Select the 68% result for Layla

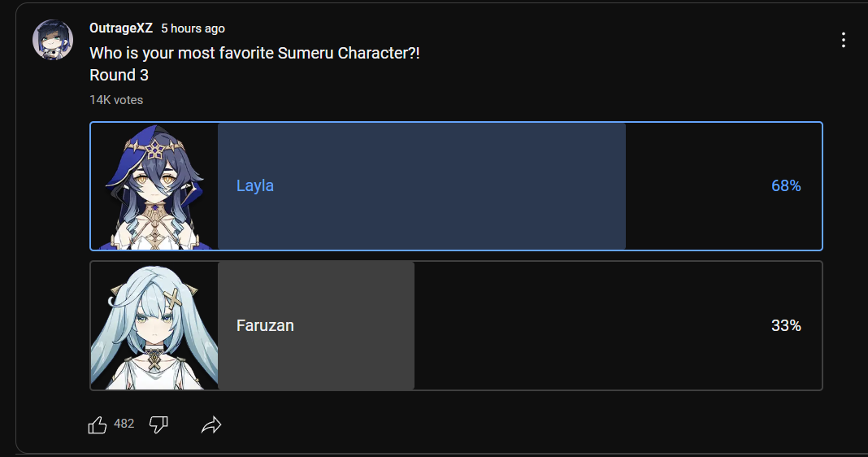tap(786, 185)
